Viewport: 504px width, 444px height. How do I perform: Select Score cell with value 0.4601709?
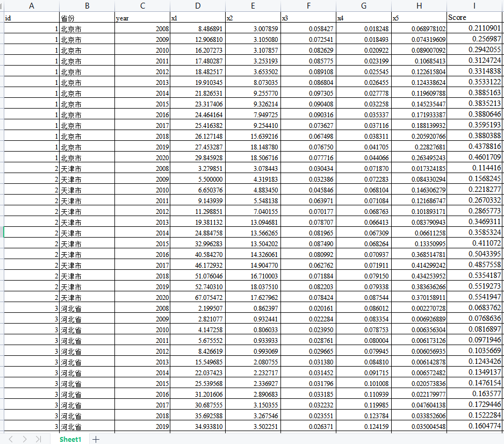click(474, 157)
